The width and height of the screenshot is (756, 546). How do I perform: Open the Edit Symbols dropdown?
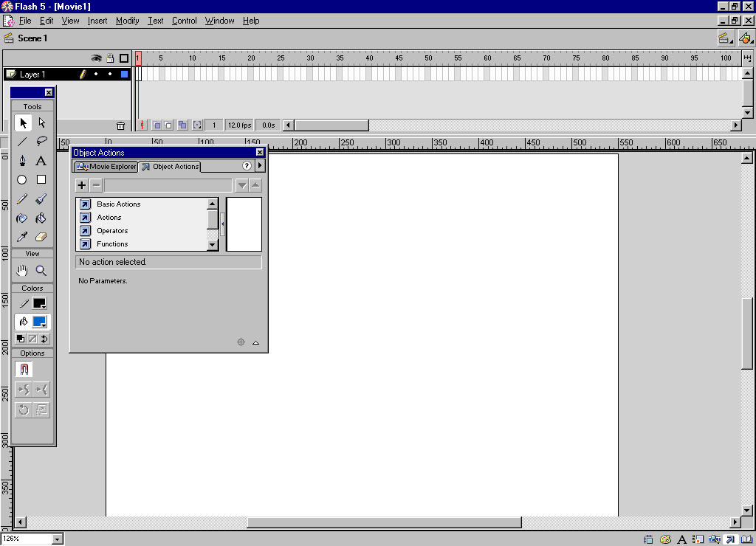click(746, 38)
